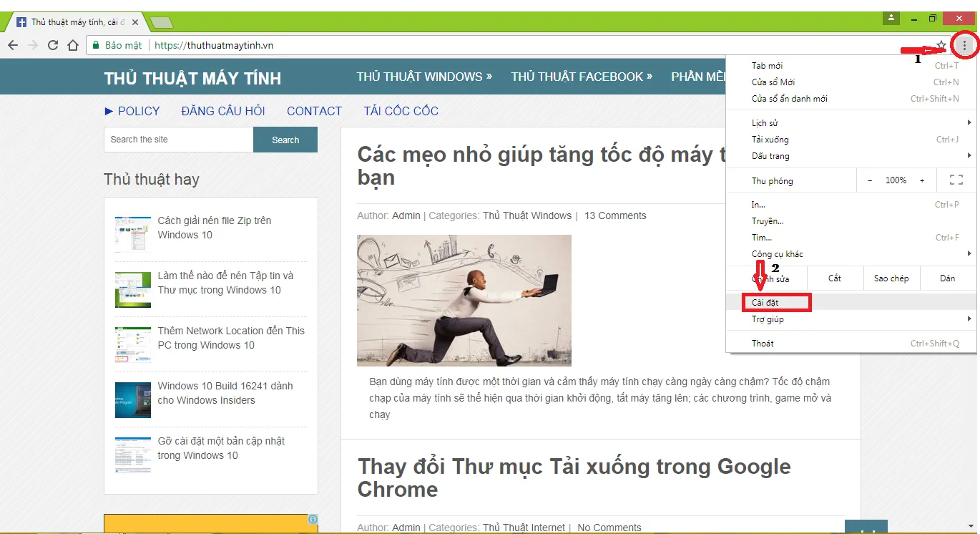Click the browser Forward arrow
The height and width of the screenshot is (534, 980).
point(33,45)
